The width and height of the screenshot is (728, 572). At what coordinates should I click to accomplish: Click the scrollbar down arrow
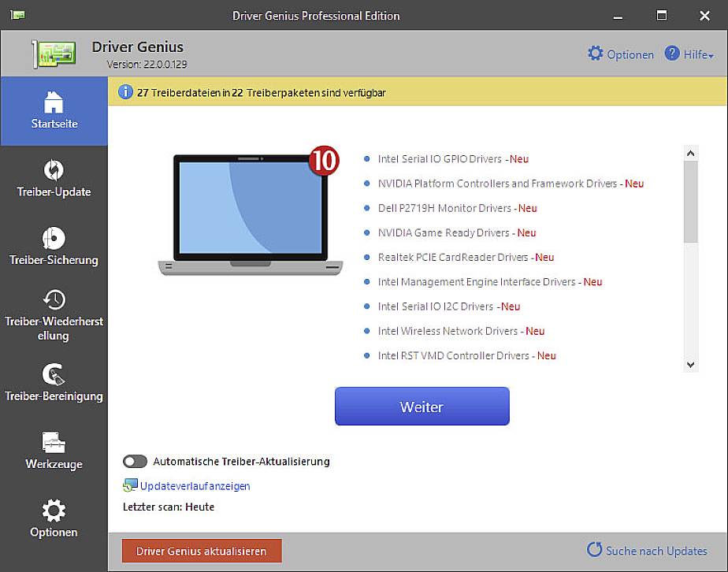pos(691,365)
